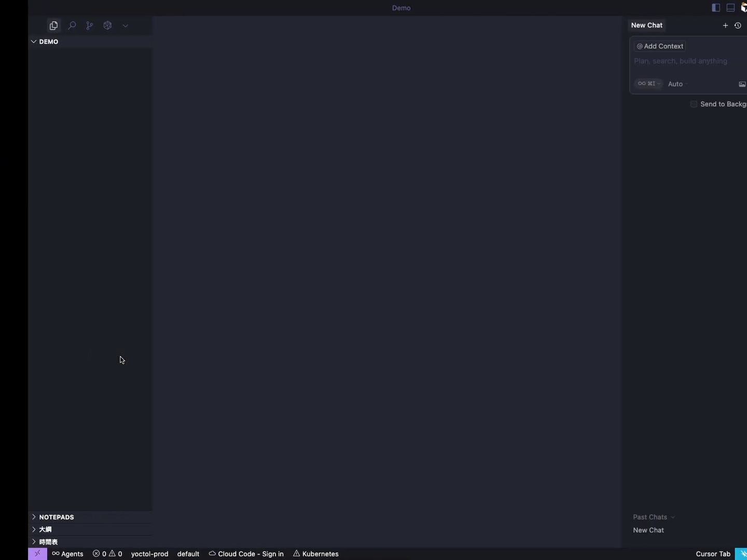Image resolution: width=747 pixels, height=560 pixels.
Task: Click the plus icon for new chat
Action: tap(725, 25)
